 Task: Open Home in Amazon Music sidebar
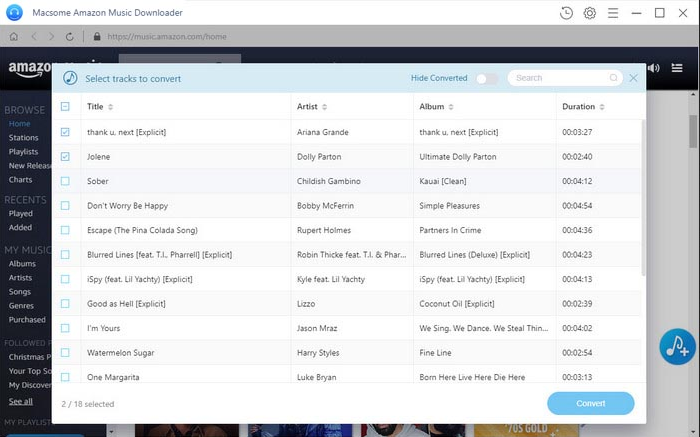[x=20, y=124]
